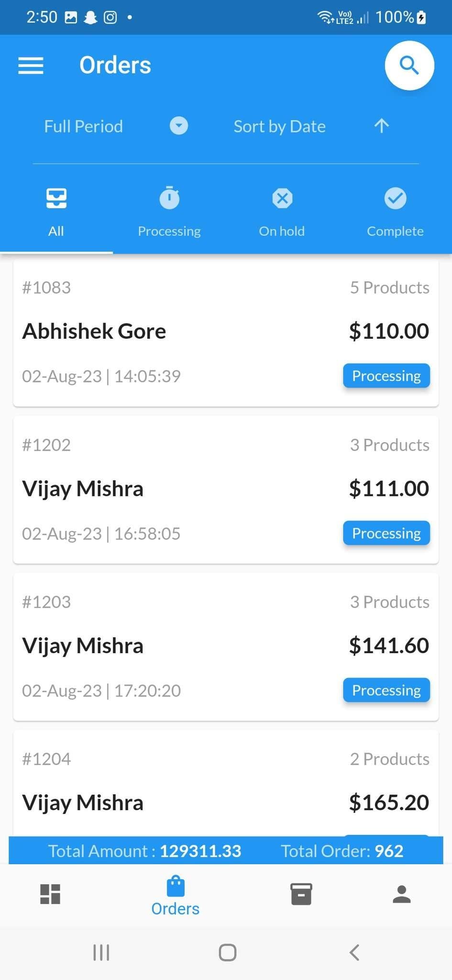452x980 pixels.
Task: Open the profile person icon
Action: [x=401, y=894]
